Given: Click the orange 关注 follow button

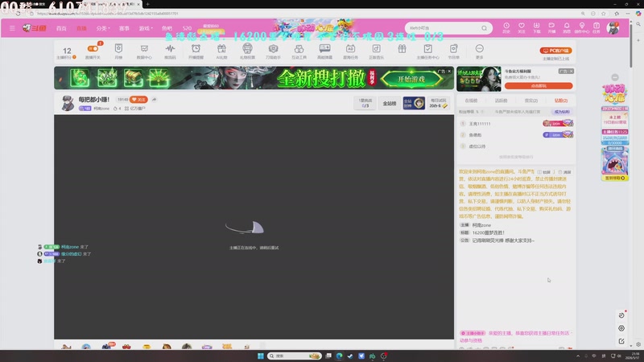Looking at the screenshot, I should [x=138, y=99].
